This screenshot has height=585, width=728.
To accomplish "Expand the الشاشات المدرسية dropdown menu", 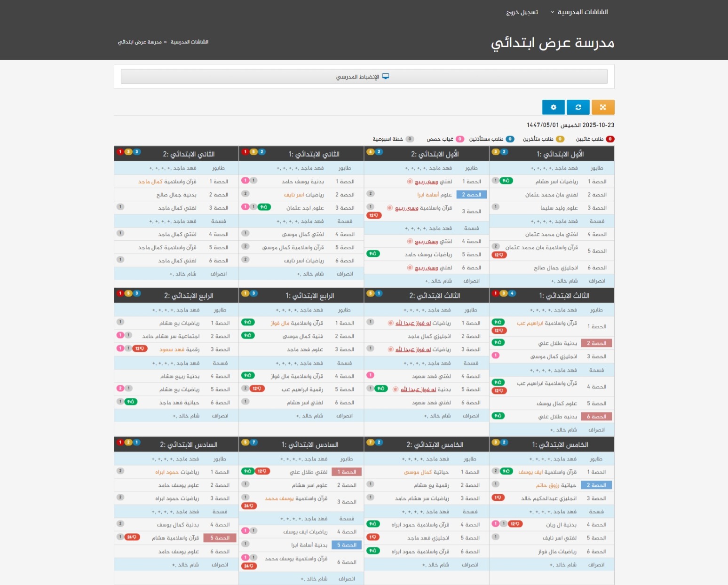I will (579, 12).
